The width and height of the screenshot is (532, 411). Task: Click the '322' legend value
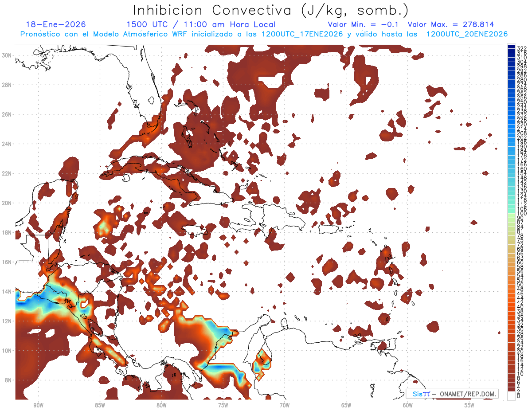coord(521,48)
